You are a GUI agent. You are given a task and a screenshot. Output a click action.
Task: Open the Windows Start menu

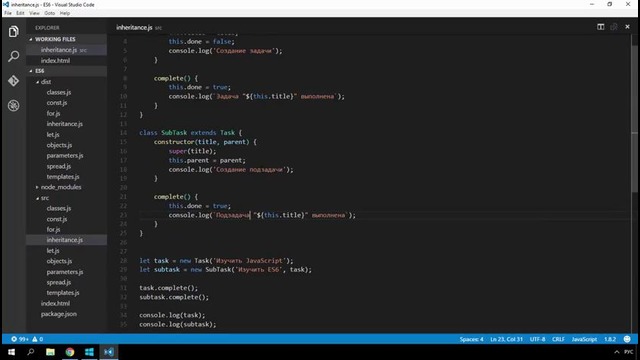11,352
